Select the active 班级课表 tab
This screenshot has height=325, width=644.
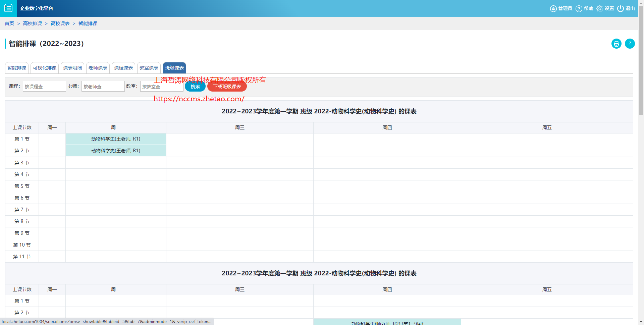click(x=174, y=68)
